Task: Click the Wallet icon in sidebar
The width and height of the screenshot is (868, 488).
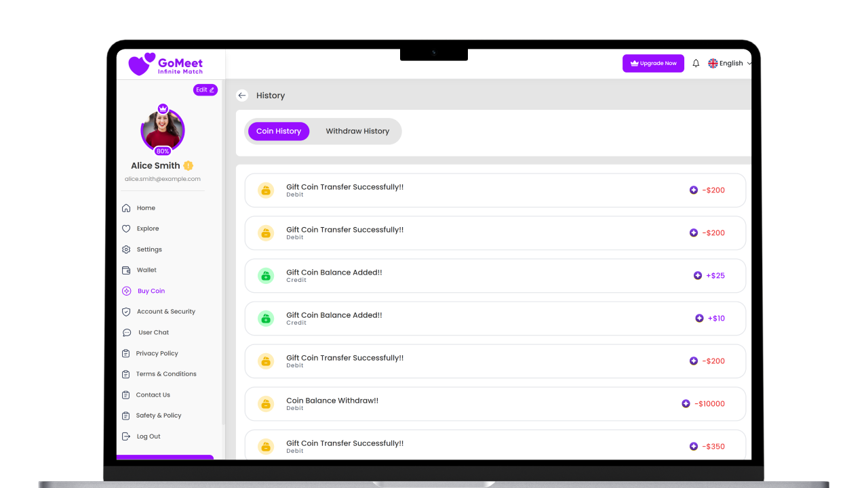Action: [126, 270]
